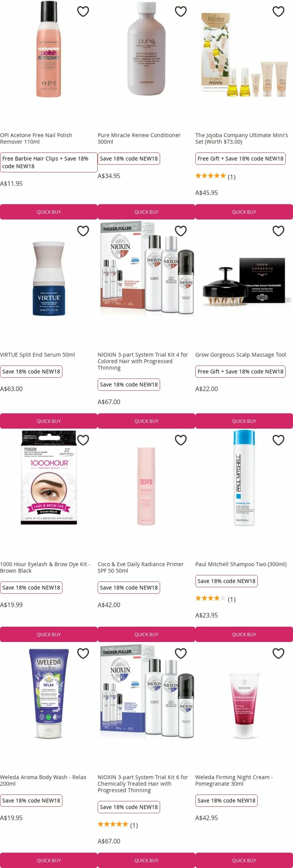The height and width of the screenshot is (868, 293).
Task: Open the VIRTUE Split End Serum 50ml title link
Action: 37,354
